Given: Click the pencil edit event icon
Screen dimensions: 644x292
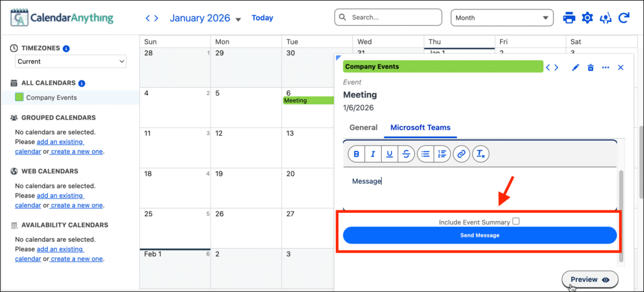Looking at the screenshot, I should [575, 67].
